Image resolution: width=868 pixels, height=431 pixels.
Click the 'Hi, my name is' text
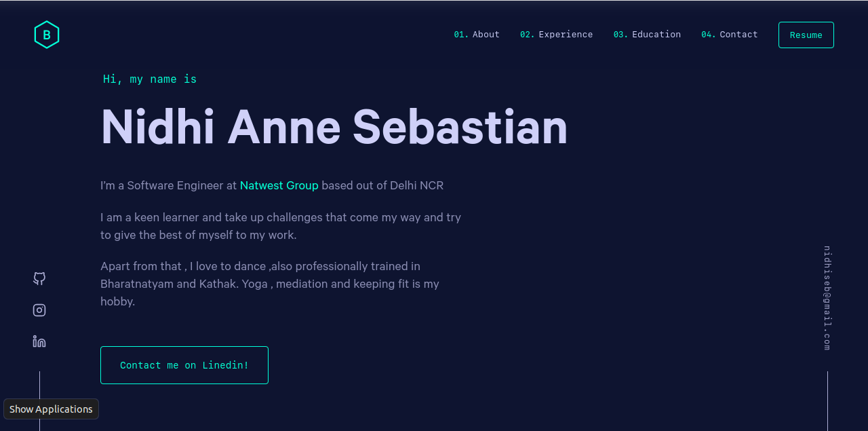point(150,79)
